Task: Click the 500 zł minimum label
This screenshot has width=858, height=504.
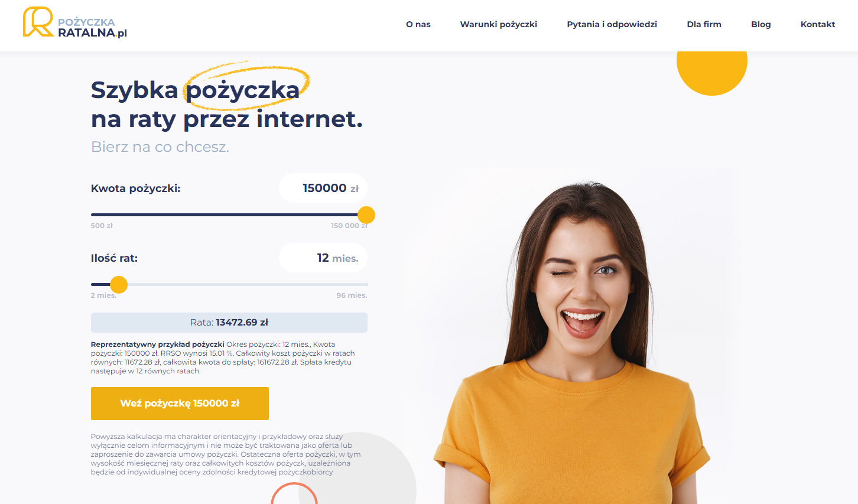Action: click(102, 226)
